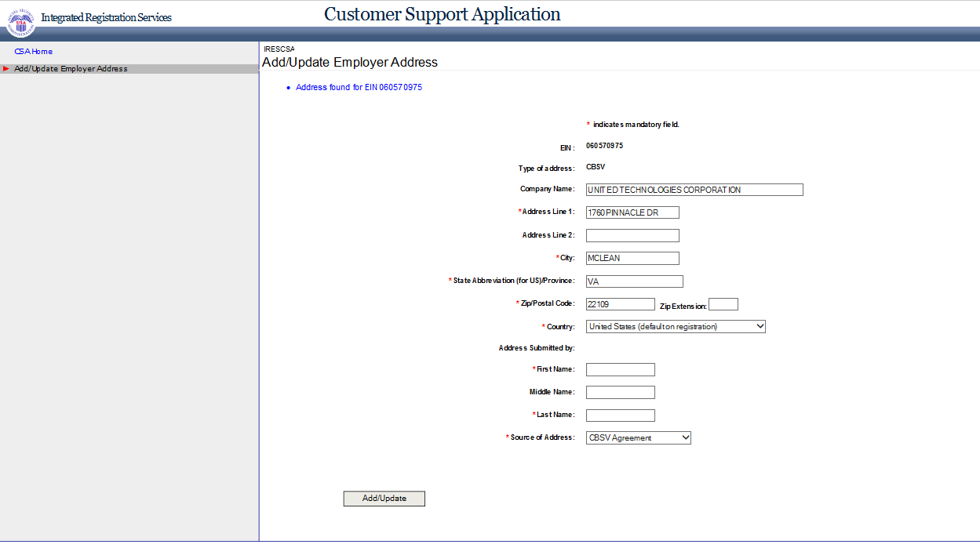Click the 'Address found for EIN' message
Image resolution: width=980 pixels, height=548 pixels.
point(359,88)
